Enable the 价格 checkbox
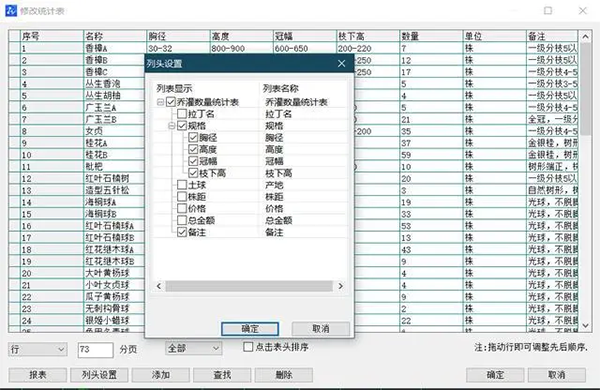Screen dimensions: 600x390 point(182,209)
